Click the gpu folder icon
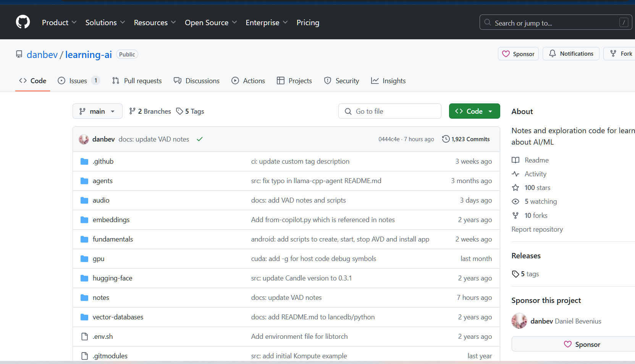The height and width of the screenshot is (364, 635). pos(84,259)
